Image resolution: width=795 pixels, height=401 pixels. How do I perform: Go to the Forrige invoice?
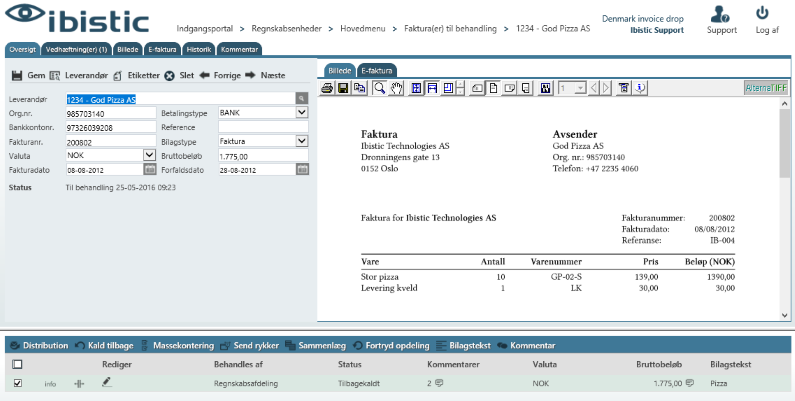pyautogui.click(x=220, y=76)
